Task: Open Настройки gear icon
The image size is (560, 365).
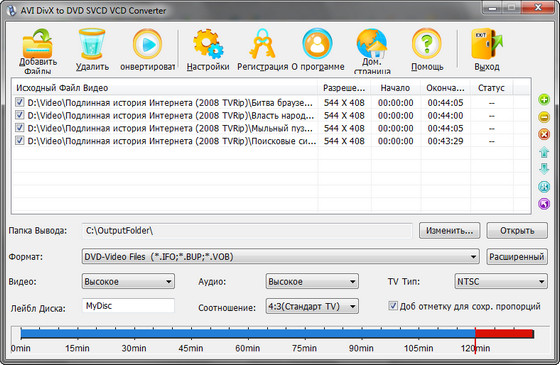Action: pyautogui.click(x=208, y=44)
